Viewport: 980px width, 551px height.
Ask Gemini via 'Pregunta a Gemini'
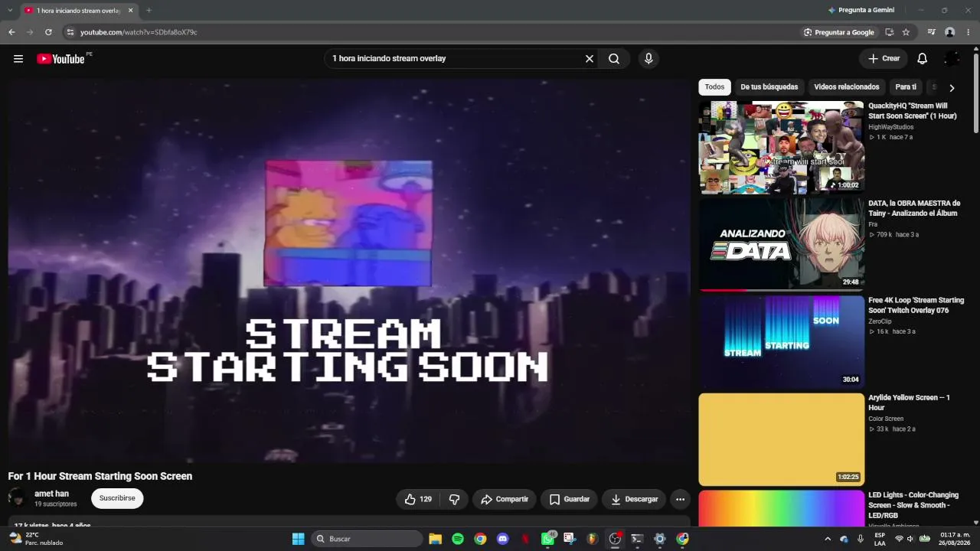[861, 10]
